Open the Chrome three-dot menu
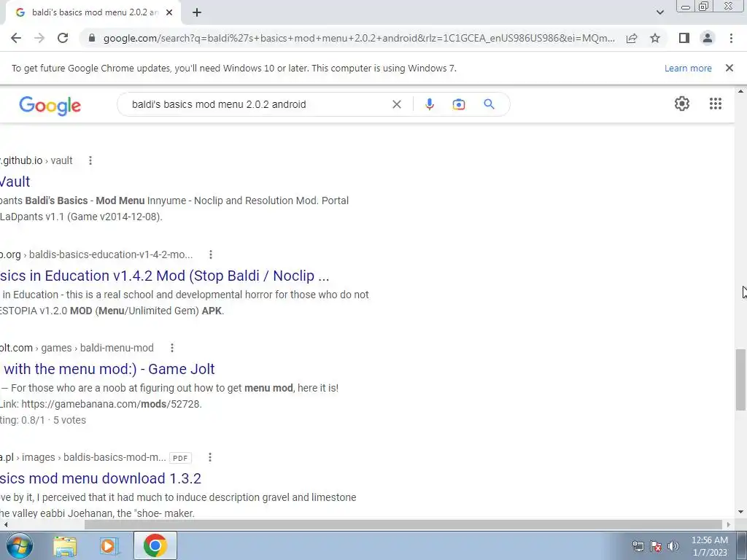 (x=731, y=38)
